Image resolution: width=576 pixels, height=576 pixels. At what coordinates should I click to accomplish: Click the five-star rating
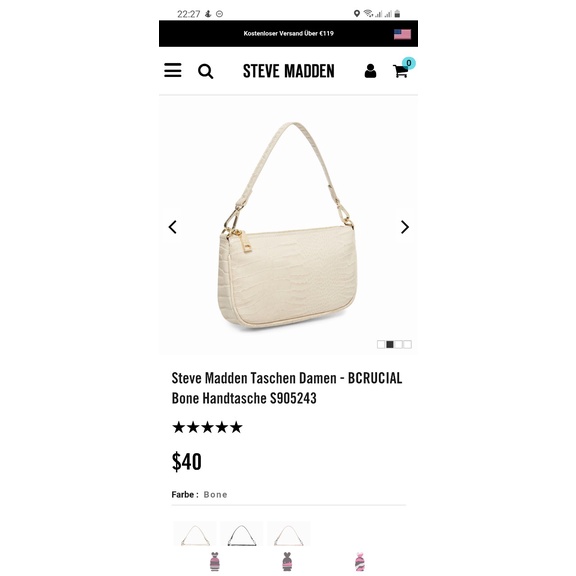coord(207,427)
